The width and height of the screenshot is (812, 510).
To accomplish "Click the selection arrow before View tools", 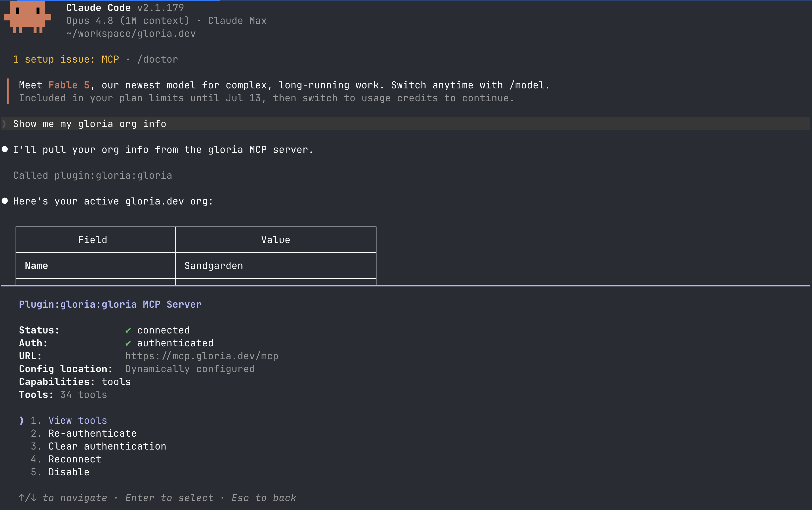I will 22,421.
